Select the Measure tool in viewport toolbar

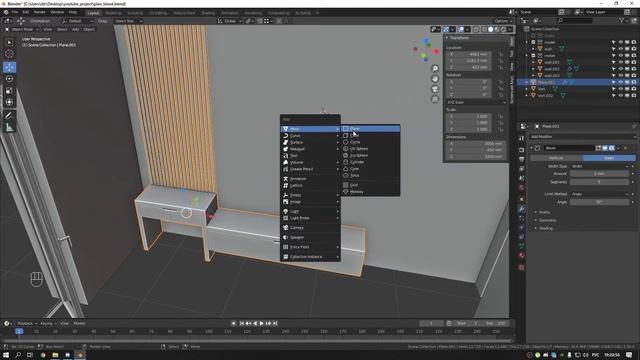click(x=9, y=128)
